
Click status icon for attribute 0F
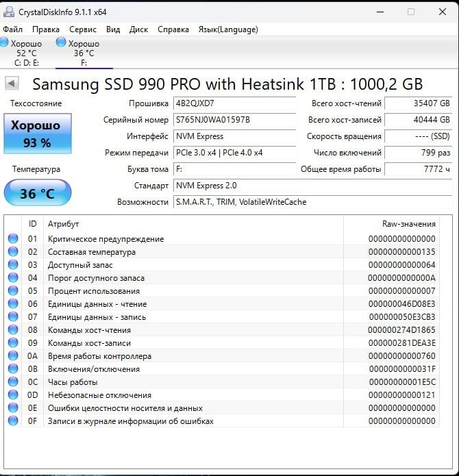pyautogui.click(x=13, y=421)
